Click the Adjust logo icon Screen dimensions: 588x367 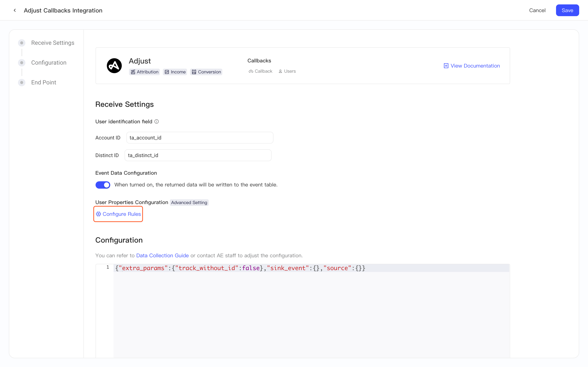pyautogui.click(x=114, y=66)
